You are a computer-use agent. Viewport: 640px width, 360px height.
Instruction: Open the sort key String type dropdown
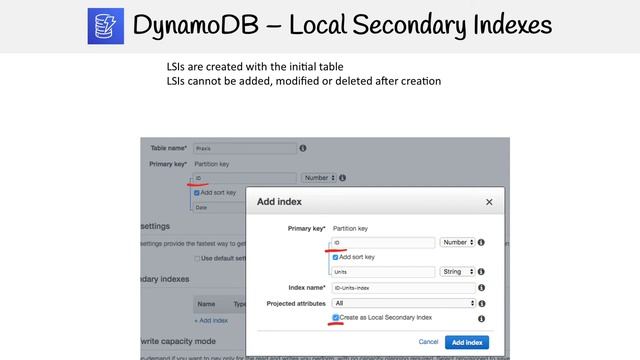(x=458, y=272)
